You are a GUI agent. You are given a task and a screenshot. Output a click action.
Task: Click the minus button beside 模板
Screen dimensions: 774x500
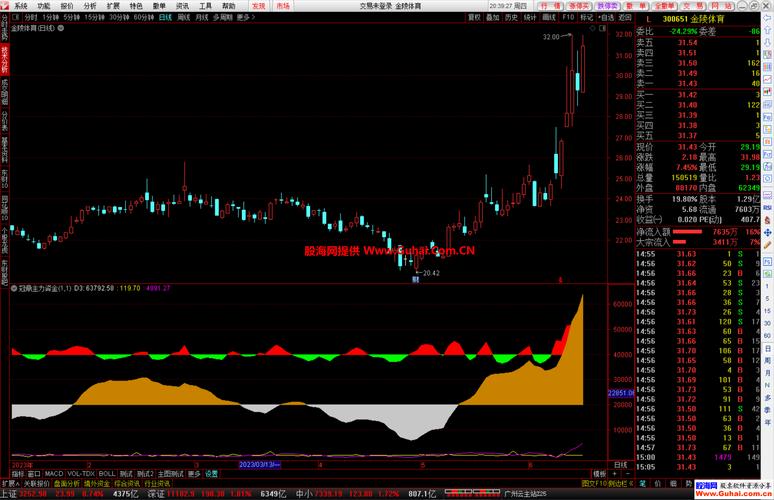[627, 473]
